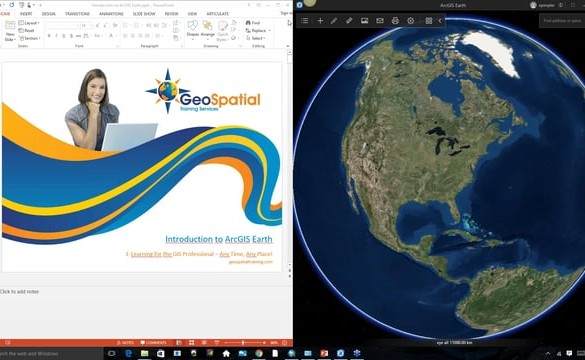
Task: Click the Print globe icon
Action: click(395, 21)
